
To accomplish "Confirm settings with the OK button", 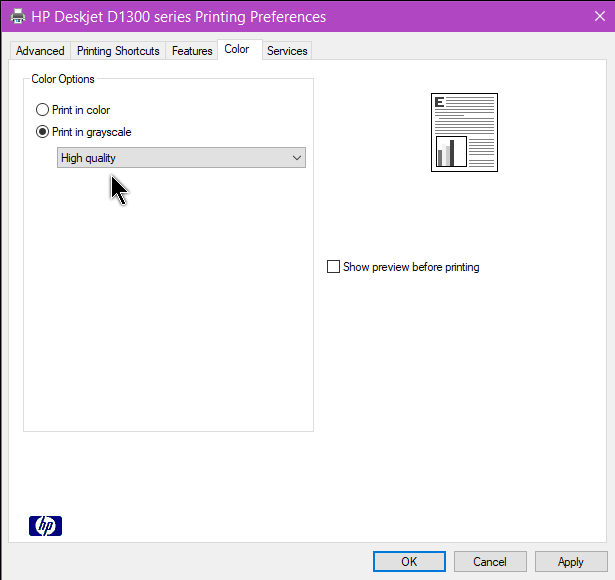I will click(x=409, y=562).
